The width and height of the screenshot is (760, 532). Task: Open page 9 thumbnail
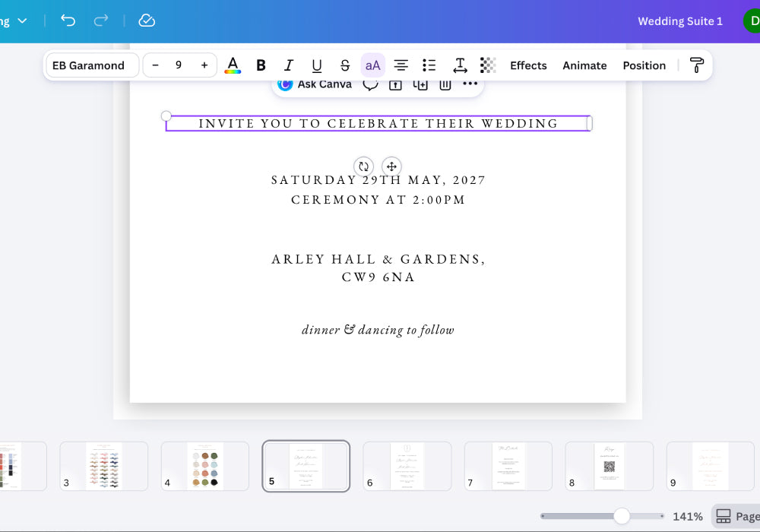711,466
